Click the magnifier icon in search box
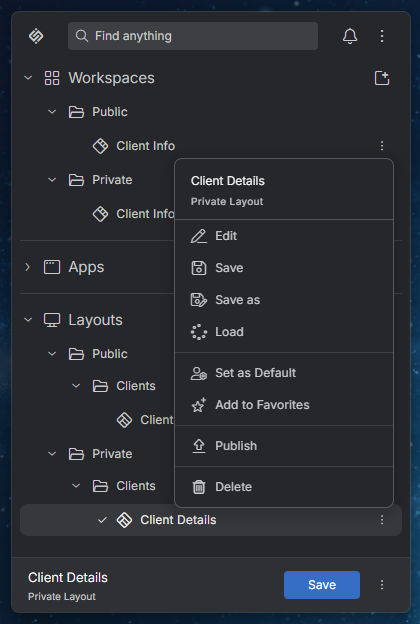The image size is (420, 624). (82, 36)
